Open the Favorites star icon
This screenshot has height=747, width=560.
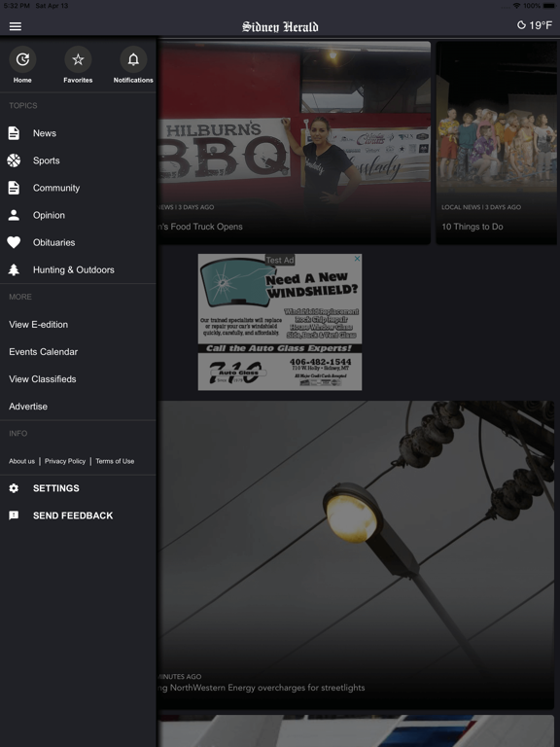point(78,59)
